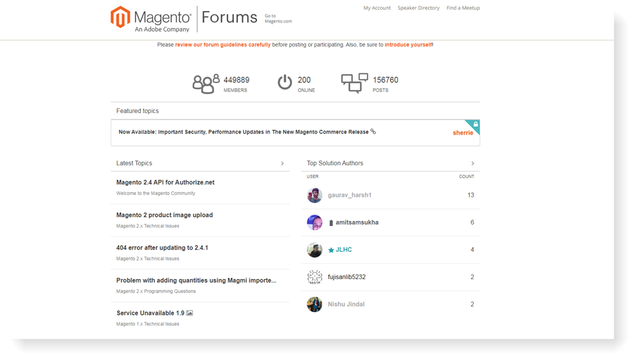Click the members group icon
This screenshot has height=364, width=639.
pos(206,84)
